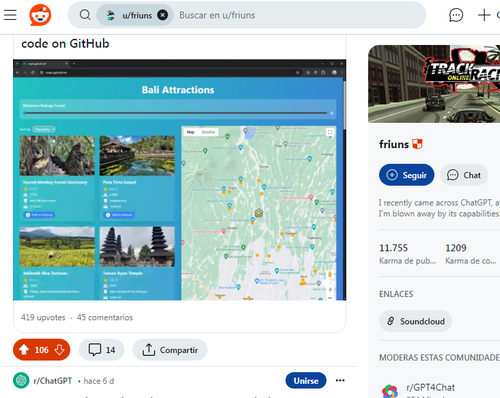This screenshot has width=500, height=398.
Task: Click the r/GPT4Chat community icon
Action: 390,391
